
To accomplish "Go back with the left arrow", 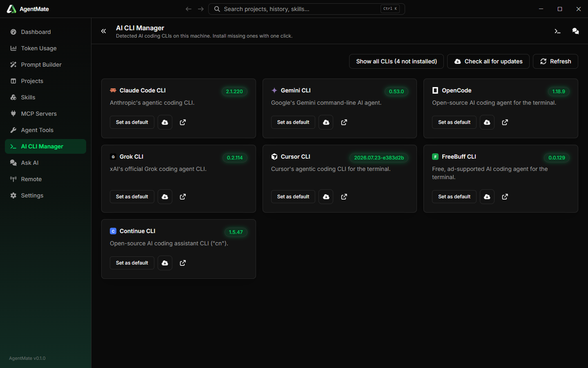I will [x=188, y=9].
